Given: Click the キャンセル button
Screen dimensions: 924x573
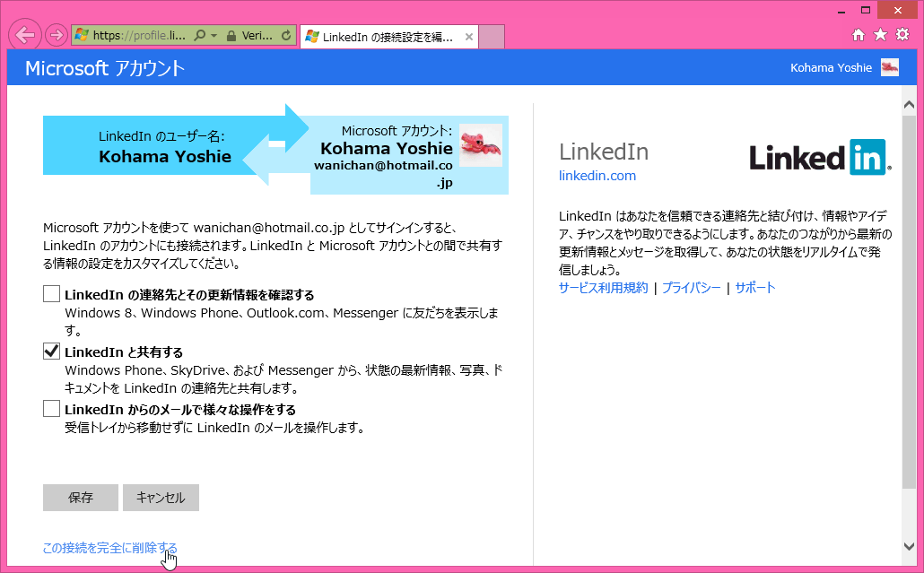Looking at the screenshot, I should pyautogui.click(x=161, y=498).
